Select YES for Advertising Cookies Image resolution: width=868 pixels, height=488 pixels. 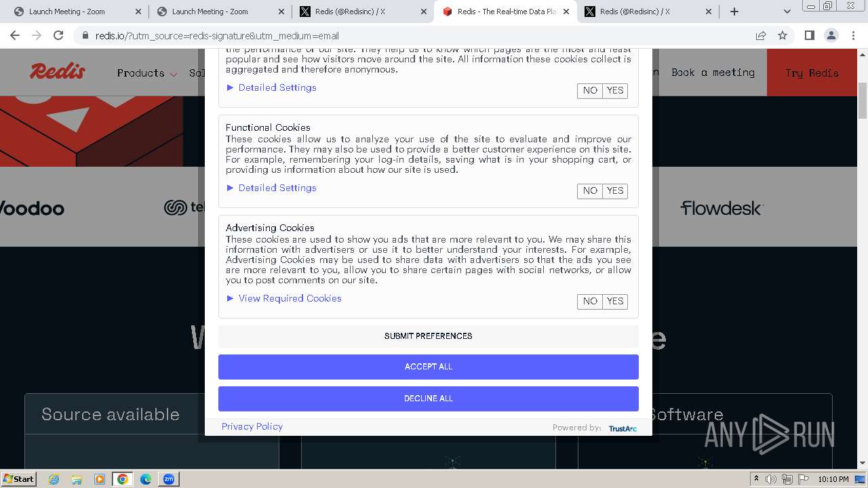tap(615, 302)
